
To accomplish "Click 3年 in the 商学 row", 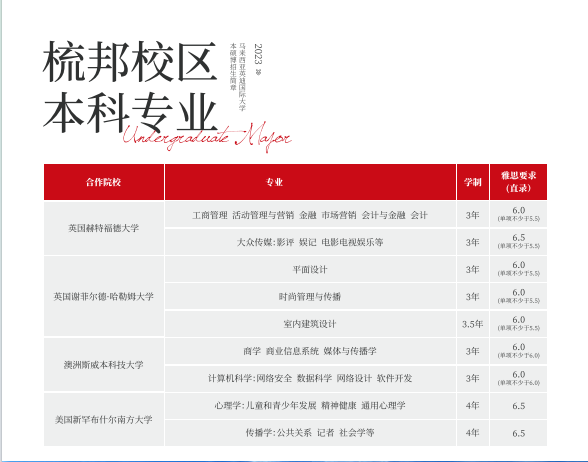I will [x=472, y=351].
